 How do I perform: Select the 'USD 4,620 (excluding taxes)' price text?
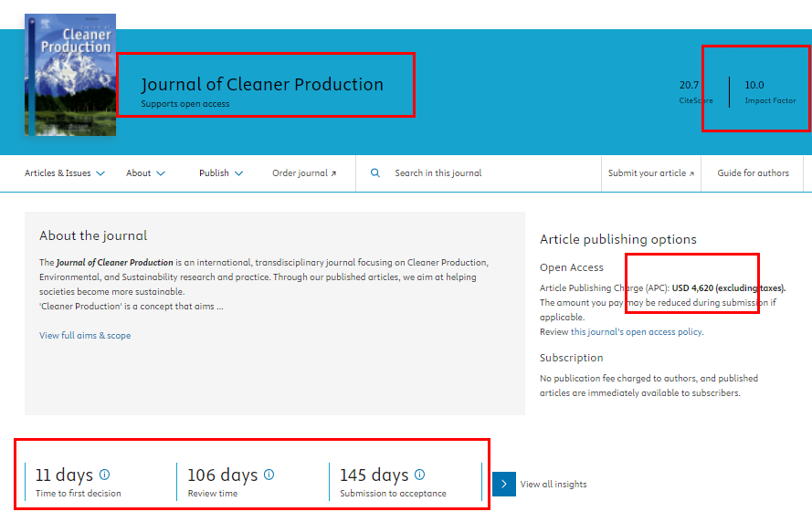(728, 288)
